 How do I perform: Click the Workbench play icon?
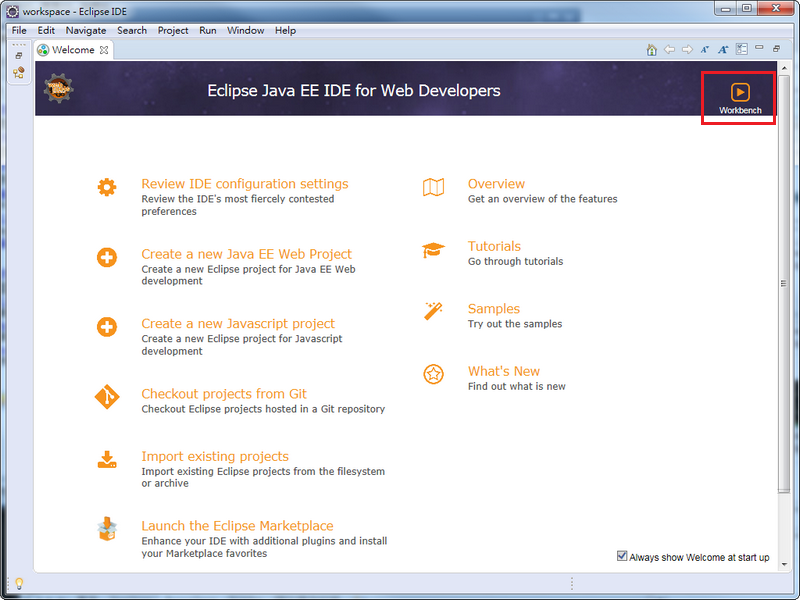740,92
